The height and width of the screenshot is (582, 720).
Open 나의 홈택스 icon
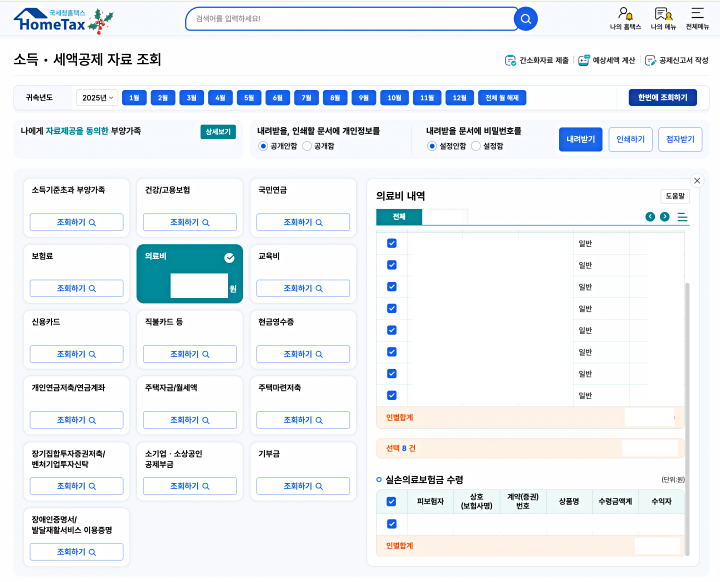[x=625, y=19]
